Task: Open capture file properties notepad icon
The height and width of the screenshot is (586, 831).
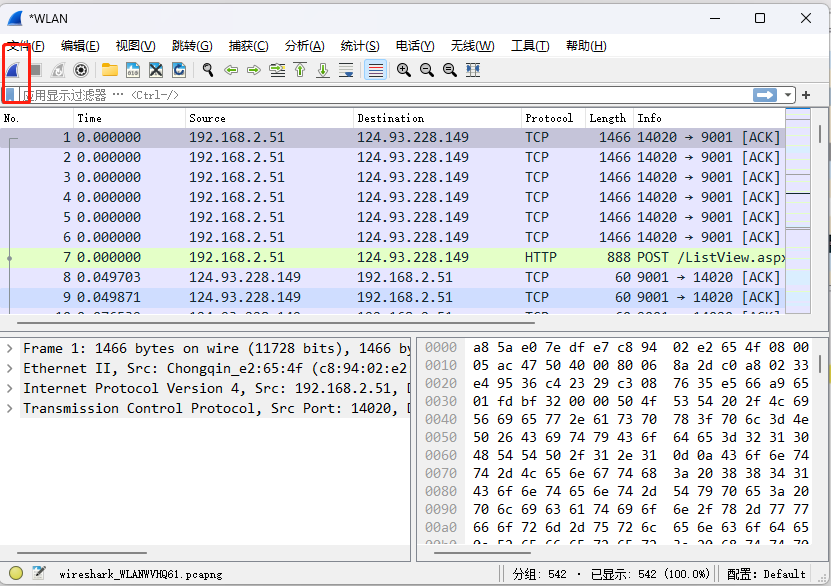Action: click(x=39, y=573)
